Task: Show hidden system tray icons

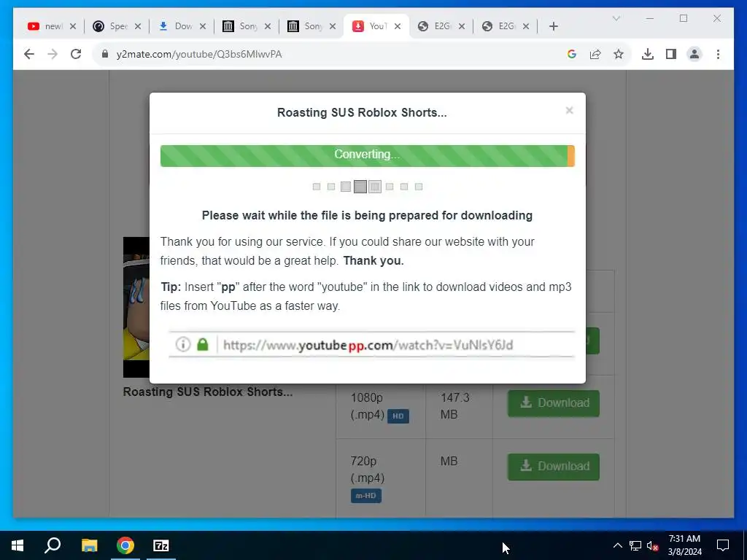Action: click(x=617, y=545)
